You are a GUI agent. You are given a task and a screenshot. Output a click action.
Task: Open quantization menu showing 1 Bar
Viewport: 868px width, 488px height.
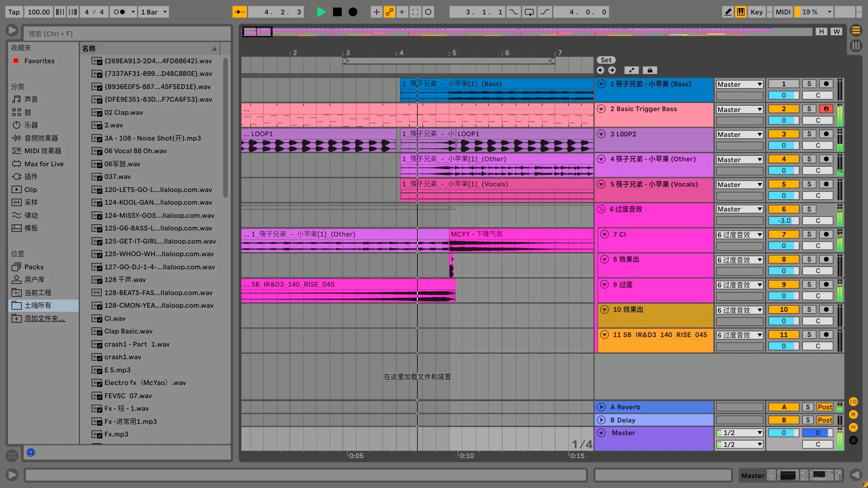click(x=154, y=12)
